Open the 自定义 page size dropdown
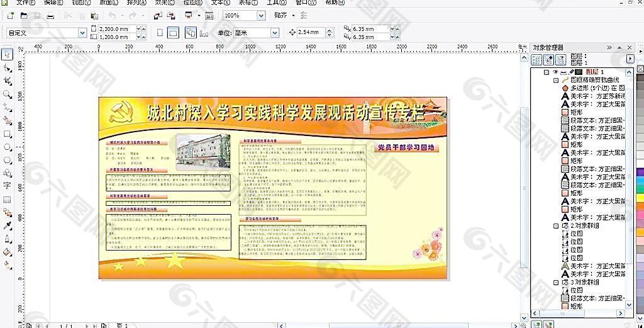The image size is (644, 328). coord(82,33)
